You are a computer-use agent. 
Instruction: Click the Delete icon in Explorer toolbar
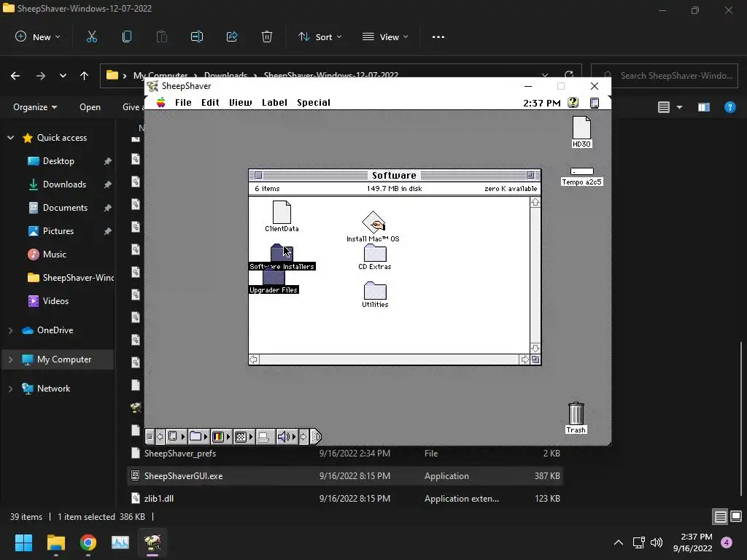(267, 36)
